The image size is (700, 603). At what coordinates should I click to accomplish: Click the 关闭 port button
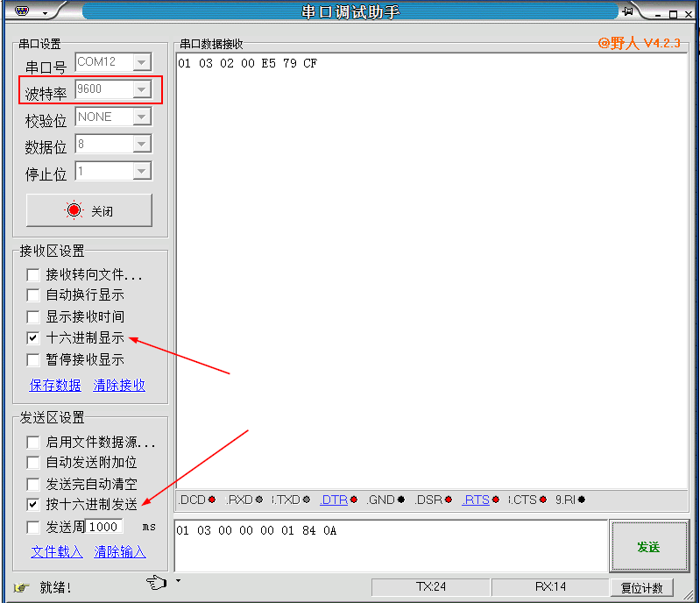click(x=89, y=210)
